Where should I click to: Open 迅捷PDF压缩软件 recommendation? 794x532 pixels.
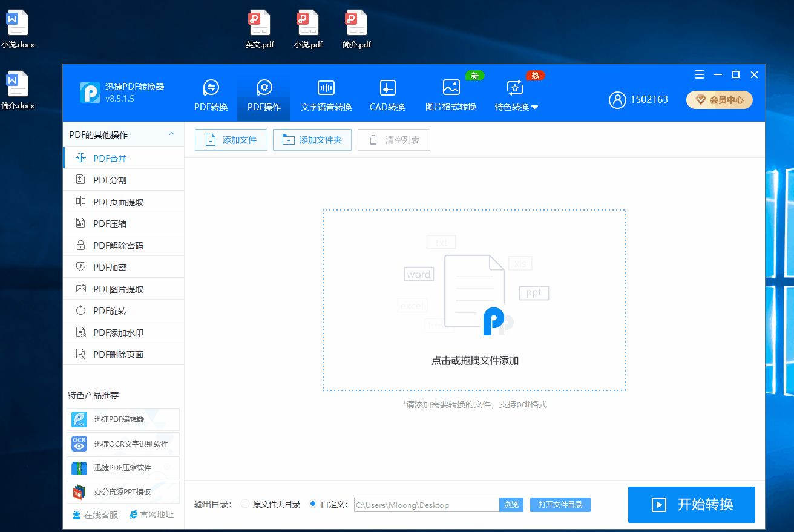pyautogui.click(x=123, y=468)
